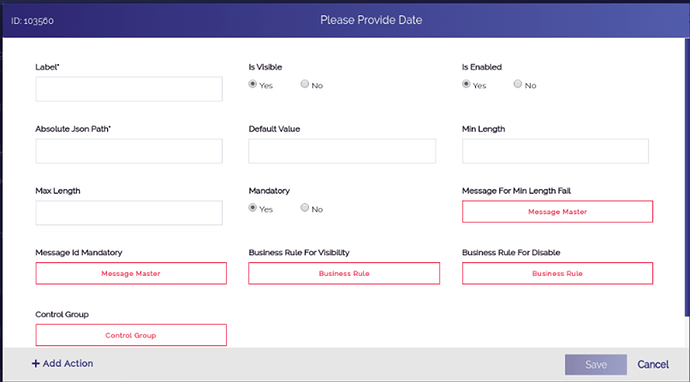Click the Max Length input field

[129, 213]
